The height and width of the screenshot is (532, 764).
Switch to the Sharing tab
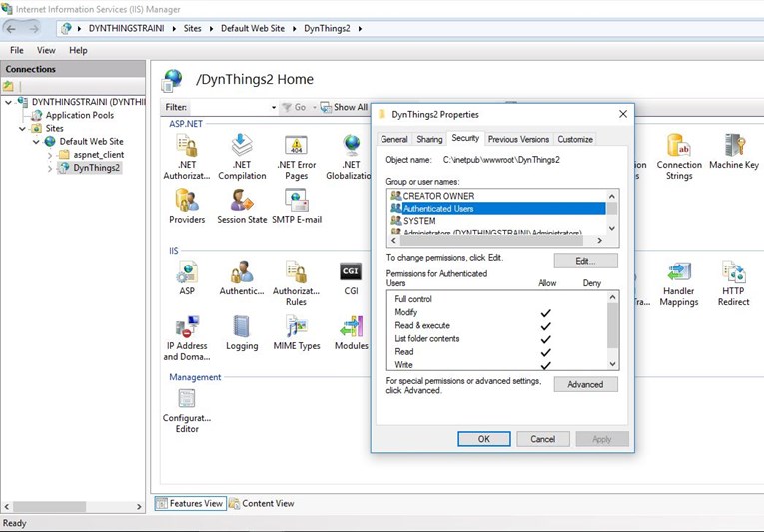click(429, 140)
